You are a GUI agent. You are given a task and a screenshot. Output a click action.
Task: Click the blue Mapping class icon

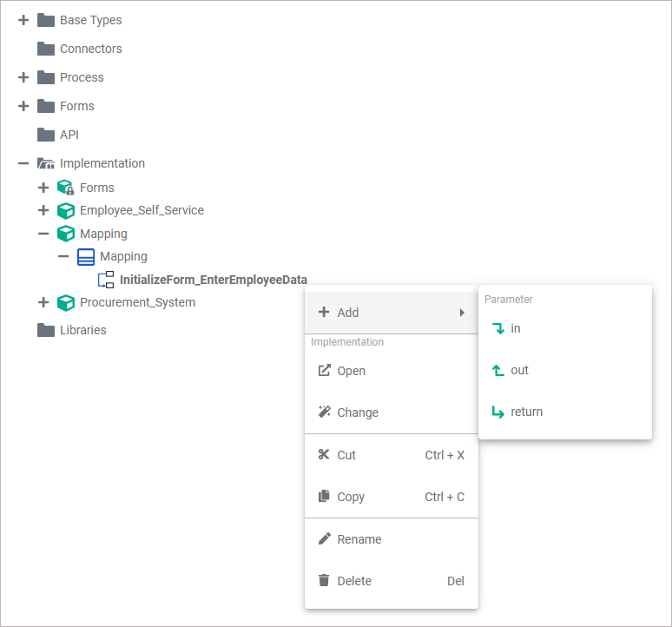tap(86, 256)
